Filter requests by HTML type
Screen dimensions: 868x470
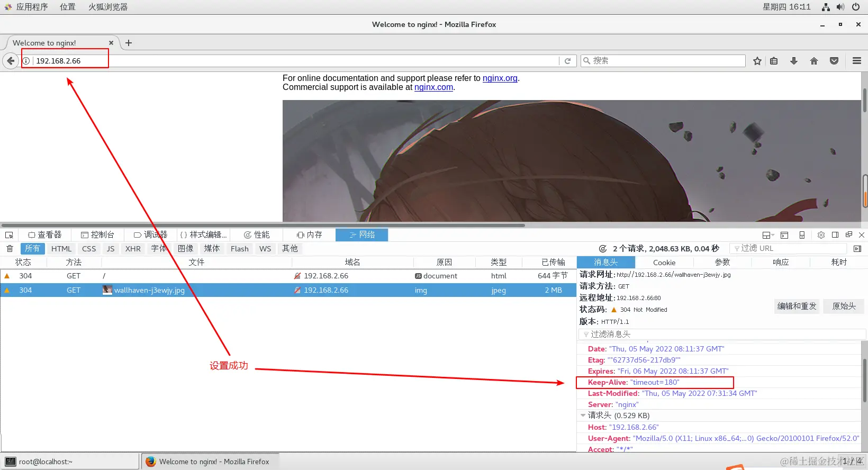[61, 249]
